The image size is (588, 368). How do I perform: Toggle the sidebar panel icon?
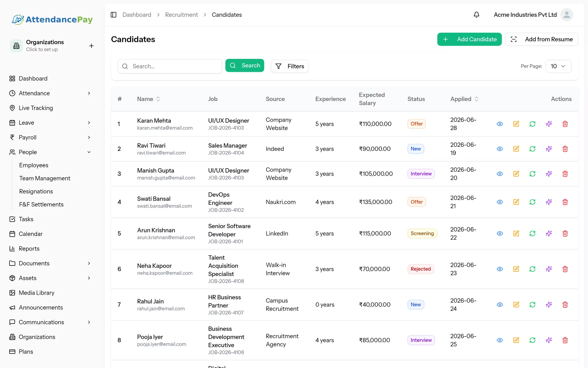(x=114, y=15)
